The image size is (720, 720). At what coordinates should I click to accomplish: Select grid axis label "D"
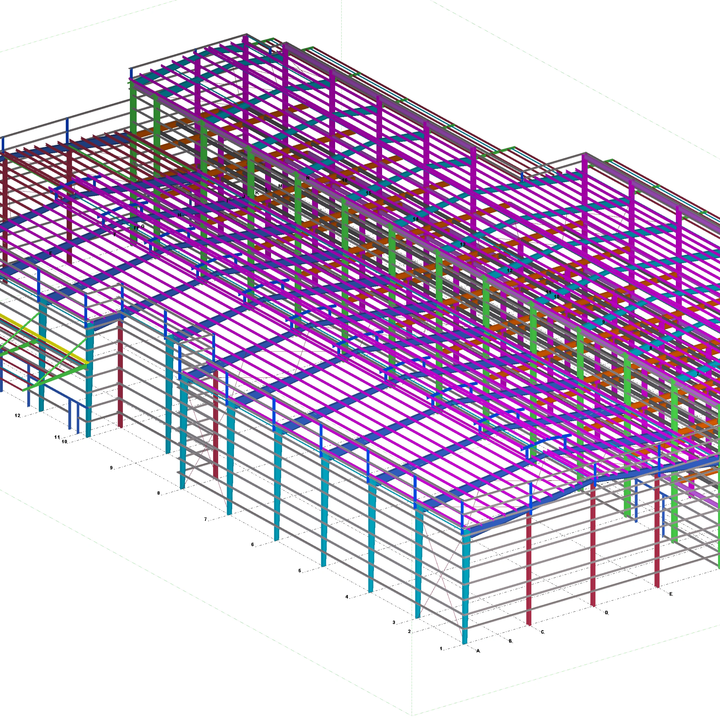607,613
